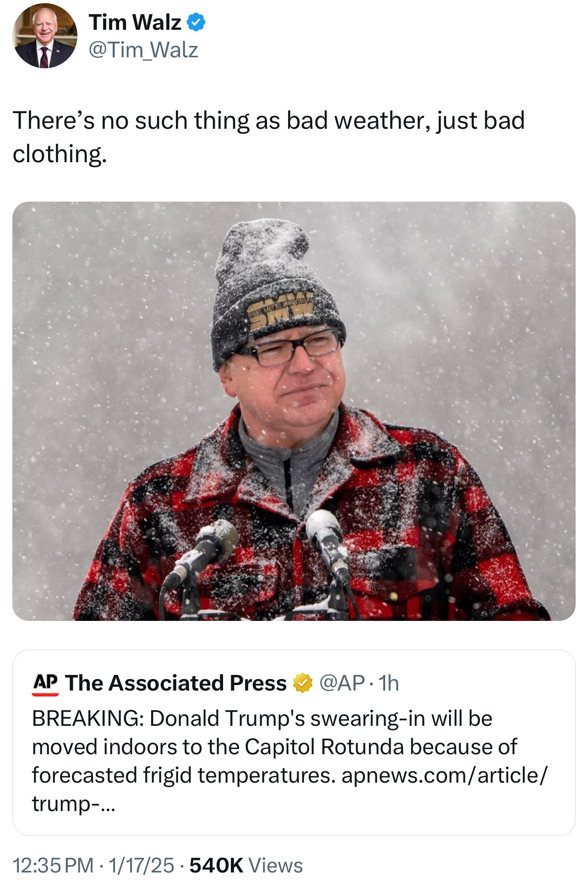Screen dimensions: 588x883
Task: Click the AP logo in the quoted post
Action: (x=45, y=684)
